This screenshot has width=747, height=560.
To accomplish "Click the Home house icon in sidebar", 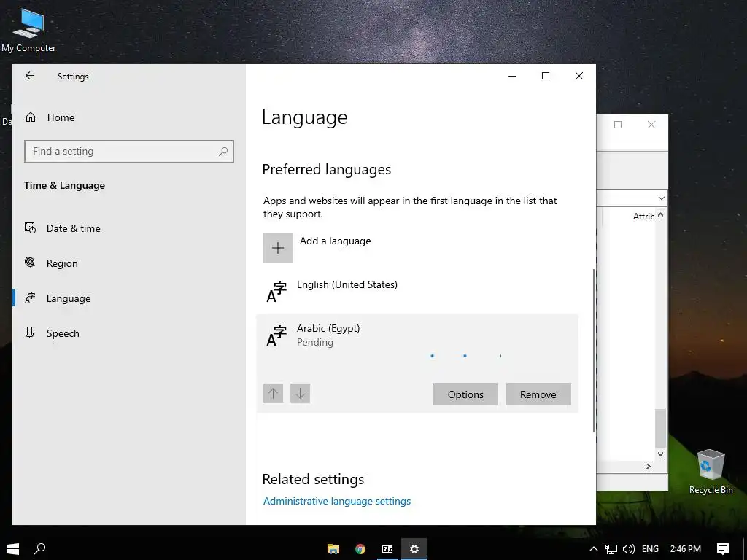I will pyautogui.click(x=31, y=117).
